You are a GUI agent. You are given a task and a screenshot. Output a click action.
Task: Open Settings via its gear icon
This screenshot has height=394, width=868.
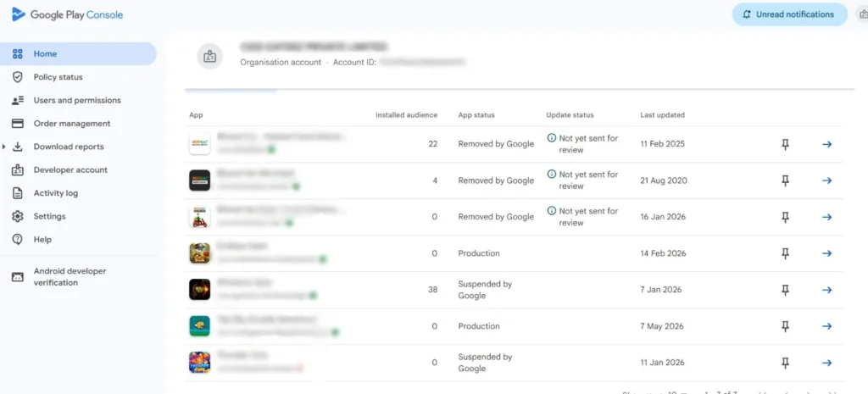18,216
